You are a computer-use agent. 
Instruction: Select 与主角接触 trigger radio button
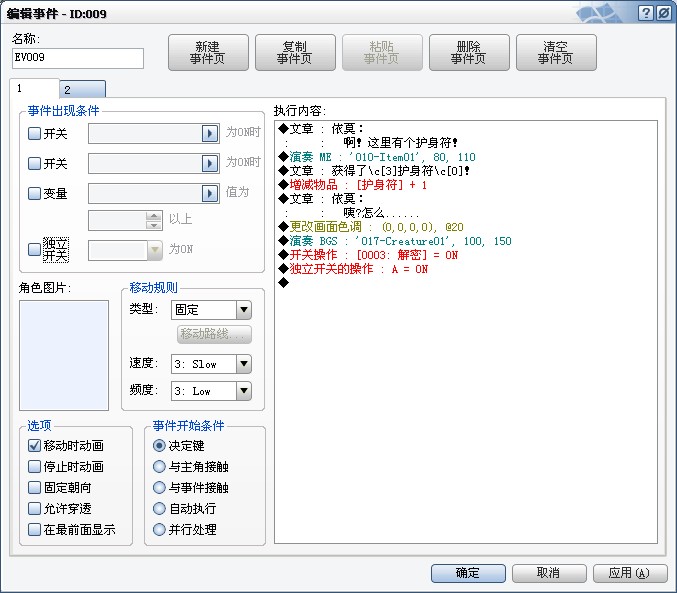point(159,466)
